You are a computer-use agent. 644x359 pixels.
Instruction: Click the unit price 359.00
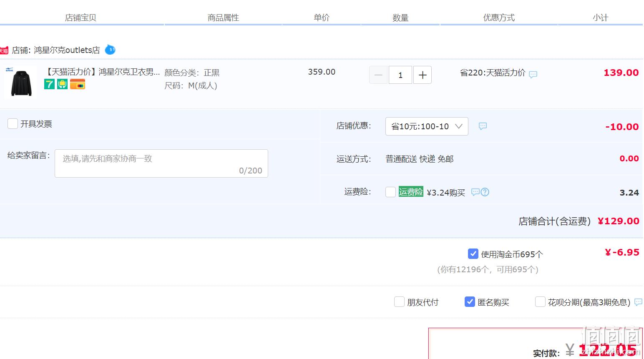322,72
